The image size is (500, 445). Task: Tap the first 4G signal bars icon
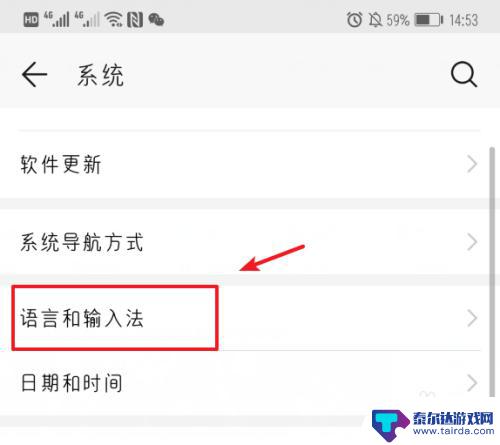pos(57,19)
